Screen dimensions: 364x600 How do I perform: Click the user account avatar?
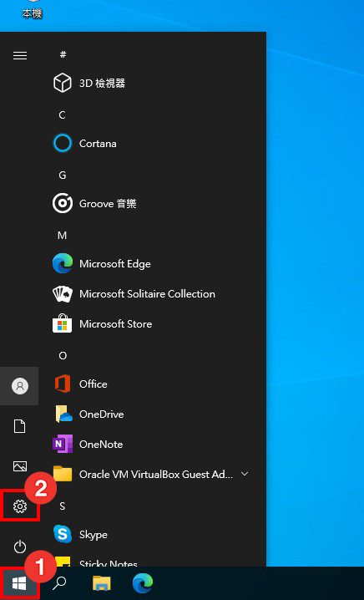point(20,386)
